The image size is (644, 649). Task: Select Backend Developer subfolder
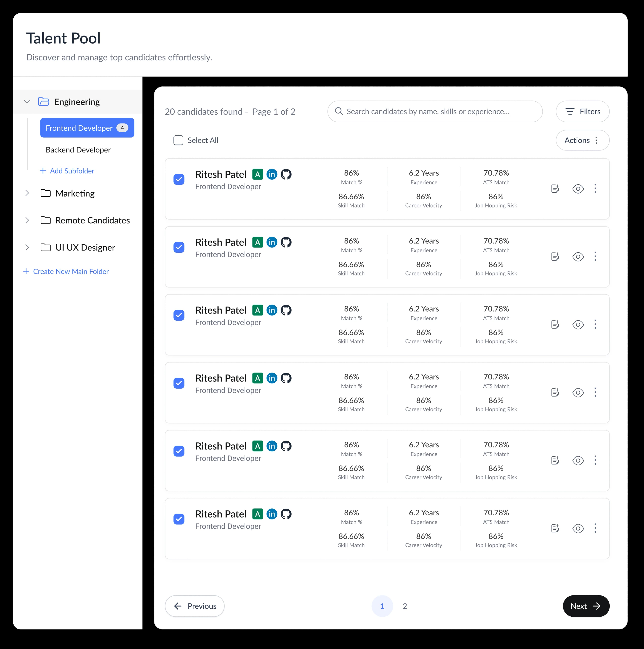[x=78, y=150]
